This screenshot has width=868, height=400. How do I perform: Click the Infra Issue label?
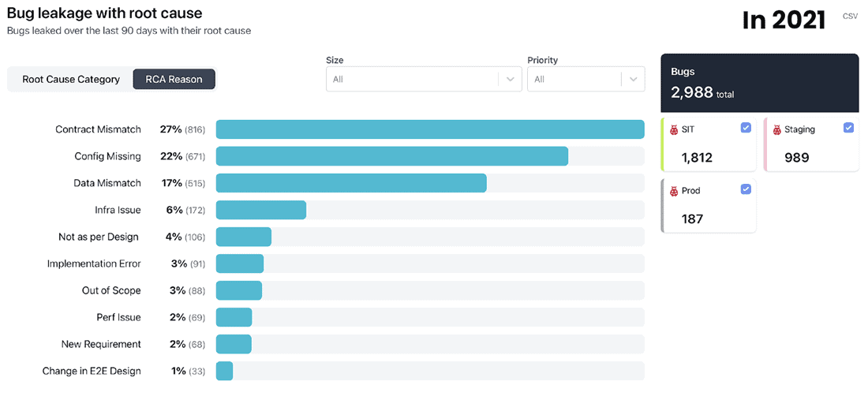(x=118, y=210)
